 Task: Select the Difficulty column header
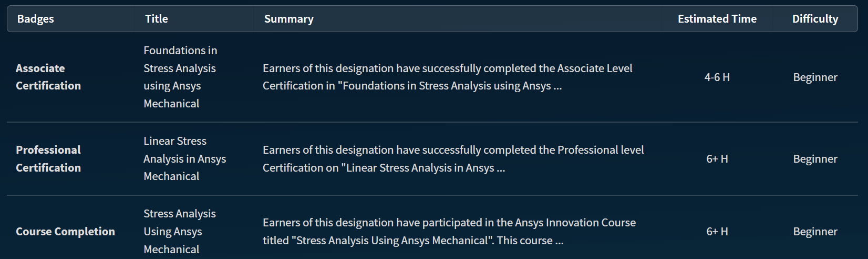click(x=815, y=19)
